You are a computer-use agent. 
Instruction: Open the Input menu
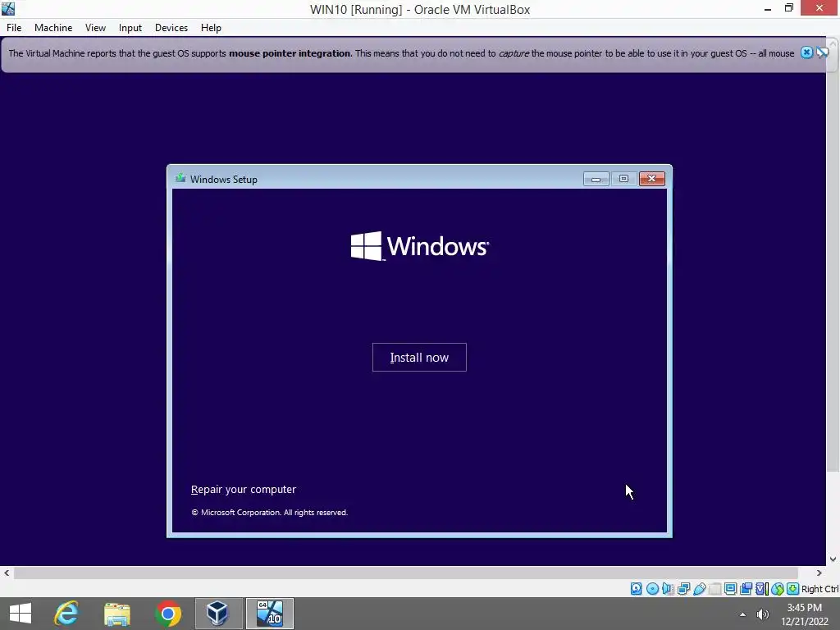pyautogui.click(x=130, y=28)
